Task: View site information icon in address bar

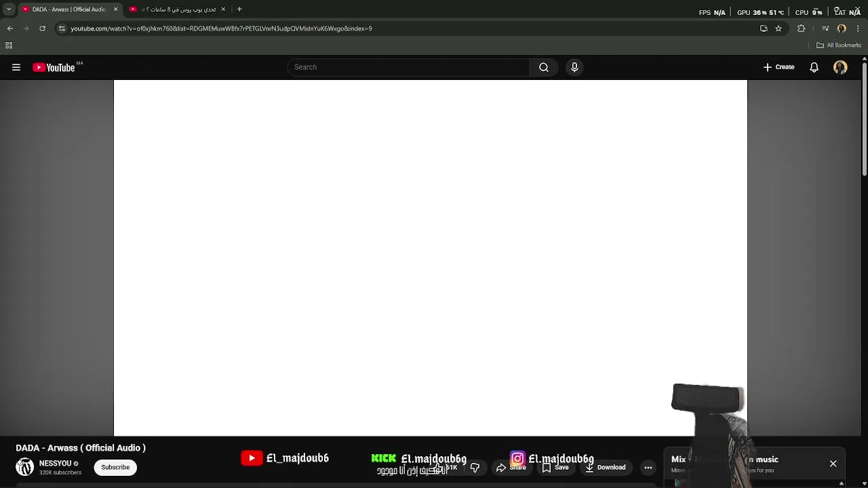Action: pyautogui.click(x=62, y=28)
